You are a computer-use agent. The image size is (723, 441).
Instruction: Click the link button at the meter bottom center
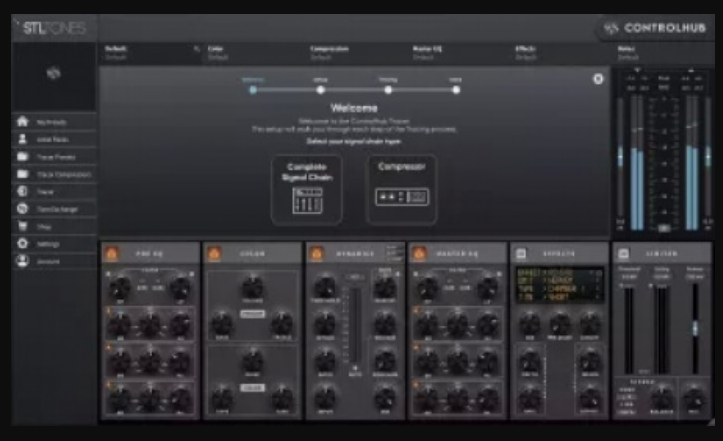coord(664,228)
